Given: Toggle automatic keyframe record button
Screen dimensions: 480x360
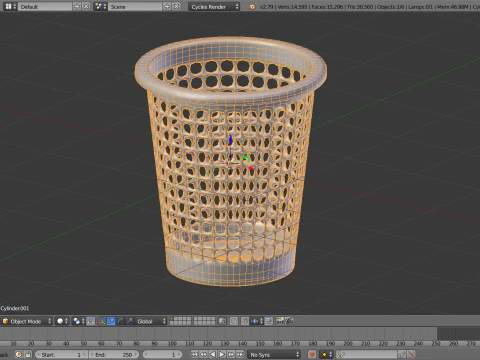Looking at the screenshot, I should coord(312,354).
